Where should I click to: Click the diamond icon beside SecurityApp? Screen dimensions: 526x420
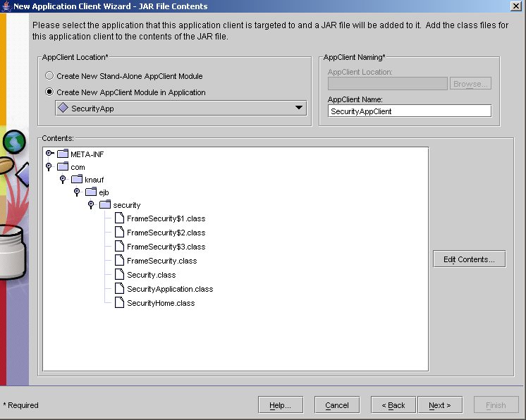(63, 108)
